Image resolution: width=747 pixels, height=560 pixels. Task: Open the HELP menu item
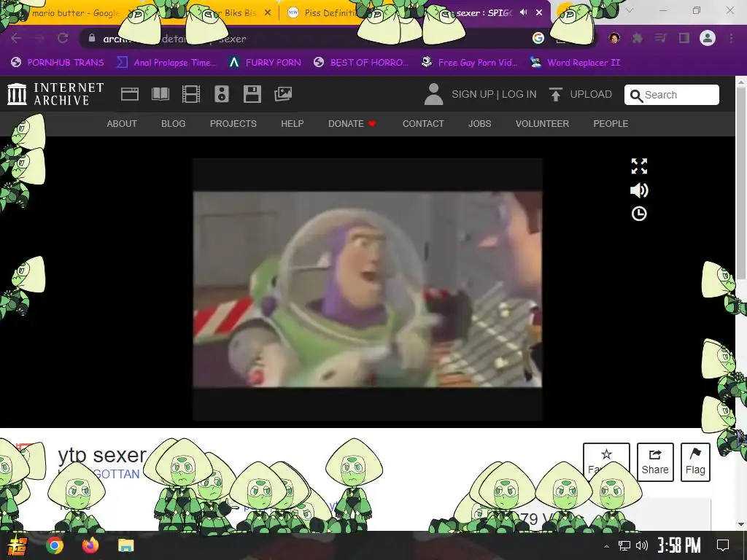(292, 124)
